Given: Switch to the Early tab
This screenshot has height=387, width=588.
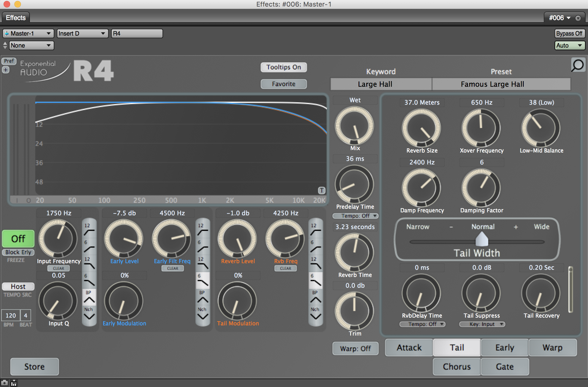Looking at the screenshot, I should coord(505,348).
